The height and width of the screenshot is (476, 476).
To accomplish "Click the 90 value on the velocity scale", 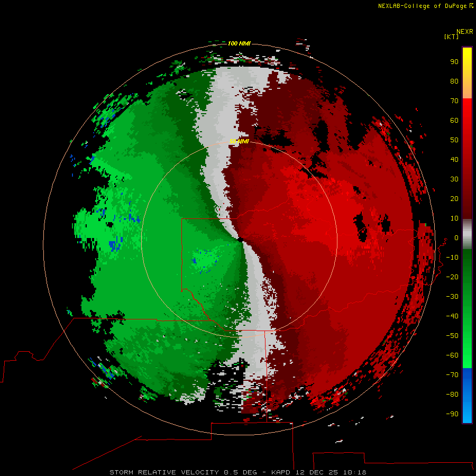I will click(x=454, y=62).
